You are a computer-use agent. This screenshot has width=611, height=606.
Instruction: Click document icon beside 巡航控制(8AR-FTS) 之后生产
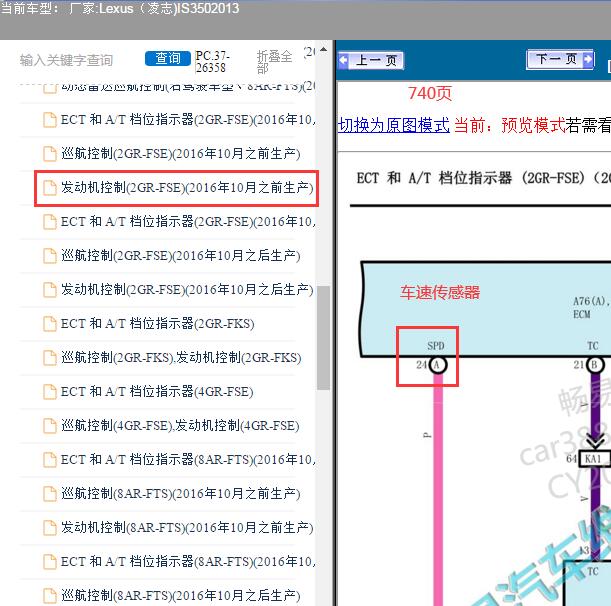point(49,596)
